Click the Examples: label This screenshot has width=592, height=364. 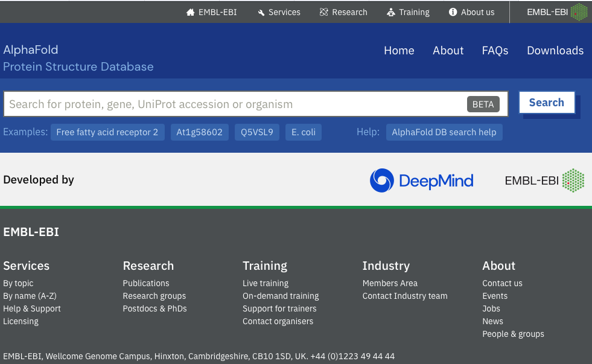(x=25, y=132)
